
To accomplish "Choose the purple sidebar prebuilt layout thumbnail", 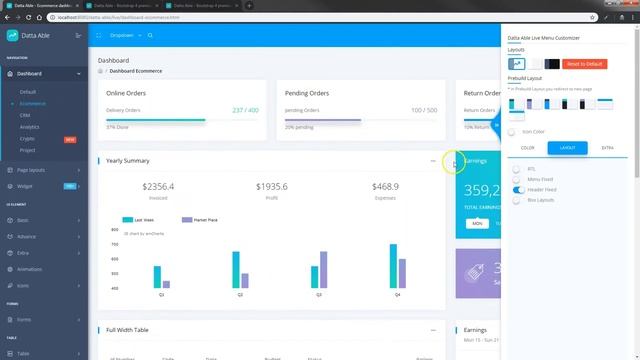I will tap(534, 104).
